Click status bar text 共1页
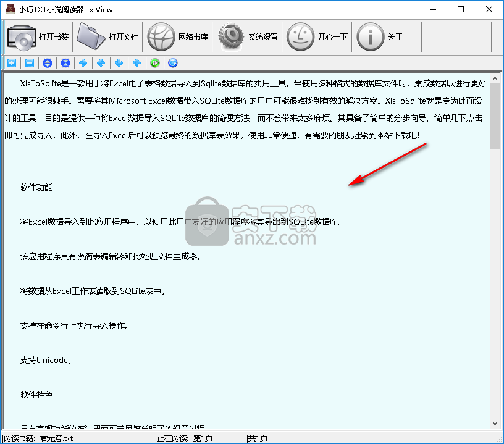Viewport: 504px width, 444px height. [258, 438]
